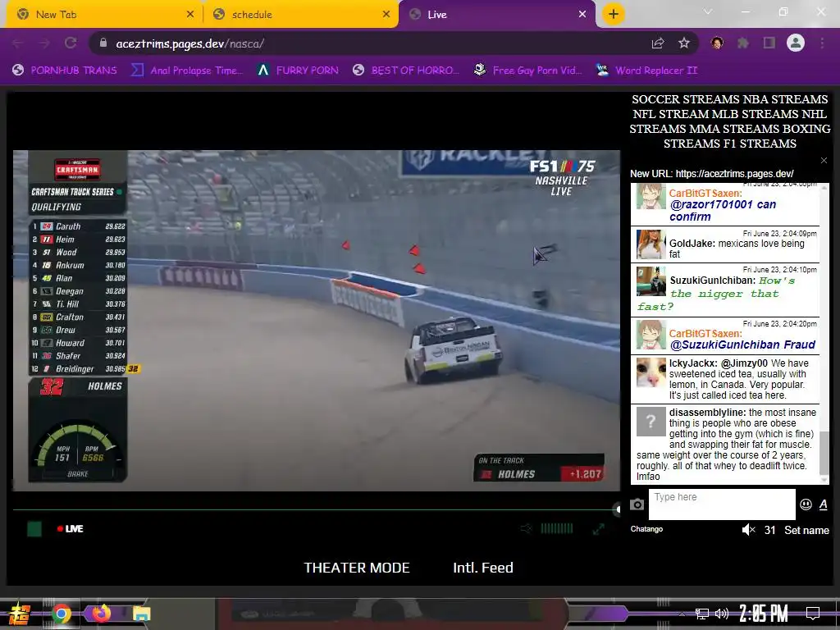The width and height of the screenshot is (840, 630).
Task: Open the Word Replacer II bookmark
Action: (x=646, y=71)
